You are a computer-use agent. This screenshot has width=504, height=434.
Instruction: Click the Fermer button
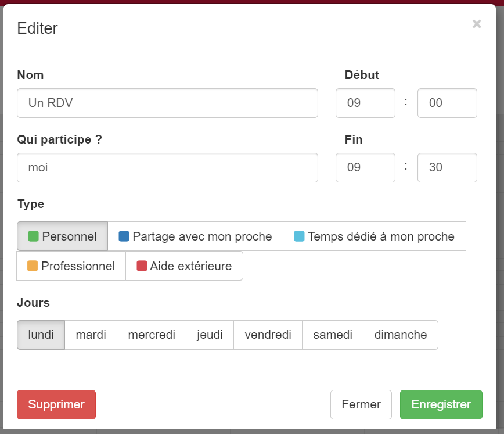point(361,404)
